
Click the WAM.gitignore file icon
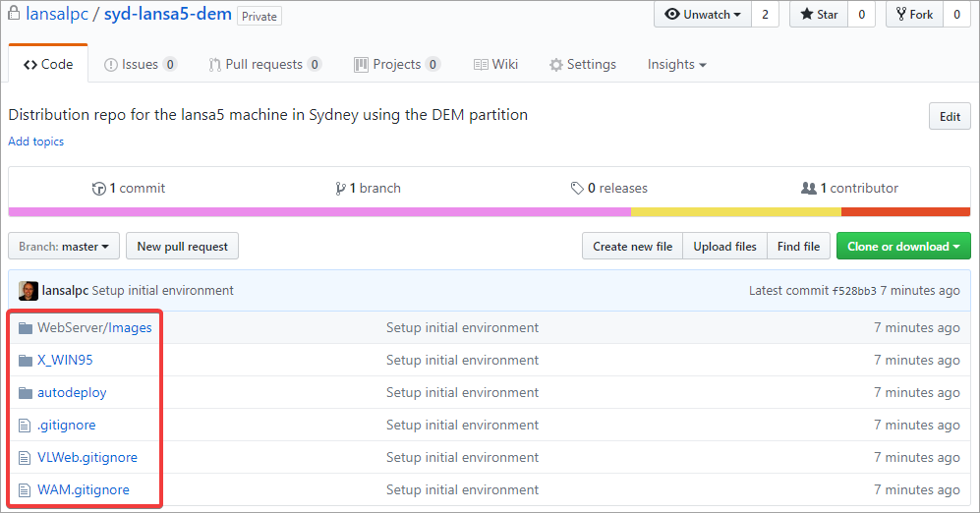(26, 489)
